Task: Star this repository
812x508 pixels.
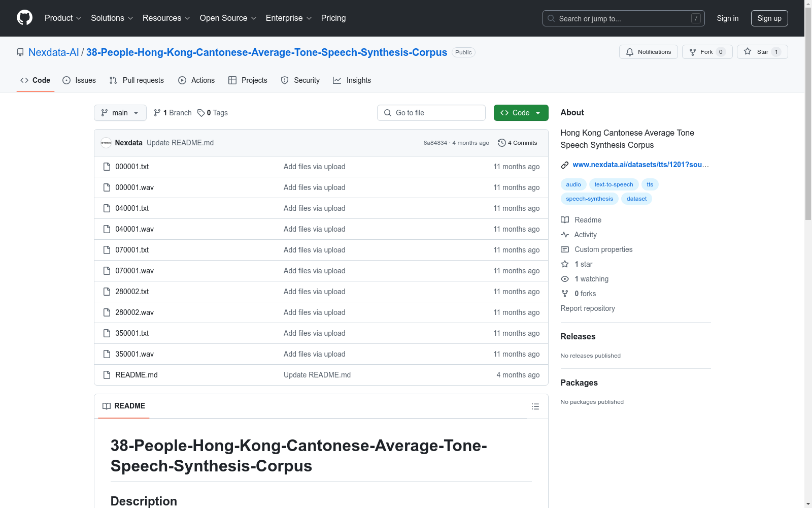Action: [x=762, y=52]
